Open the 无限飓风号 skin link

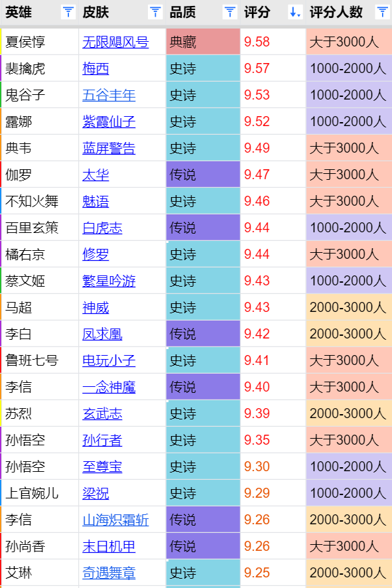coord(115,42)
